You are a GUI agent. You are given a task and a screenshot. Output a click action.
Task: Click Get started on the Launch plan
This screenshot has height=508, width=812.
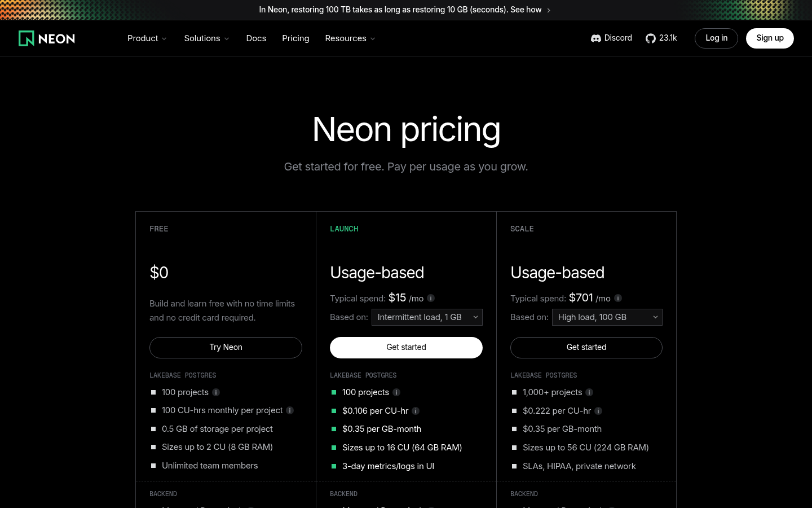pyautogui.click(x=406, y=348)
